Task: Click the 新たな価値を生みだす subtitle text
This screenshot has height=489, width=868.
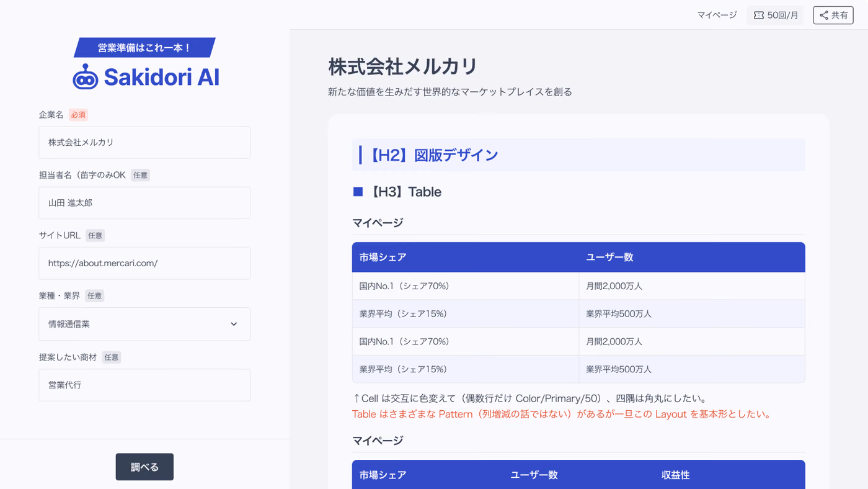Action: point(449,92)
